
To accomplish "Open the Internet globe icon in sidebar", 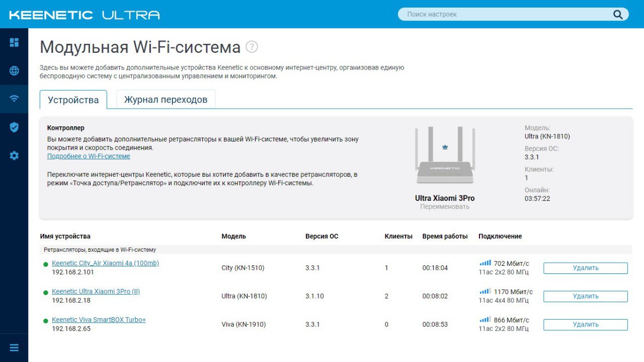I will pos(14,71).
